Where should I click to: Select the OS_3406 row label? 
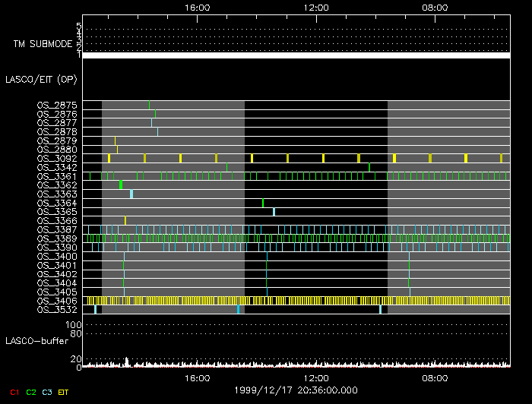pyautogui.click(x=57, y=301)
